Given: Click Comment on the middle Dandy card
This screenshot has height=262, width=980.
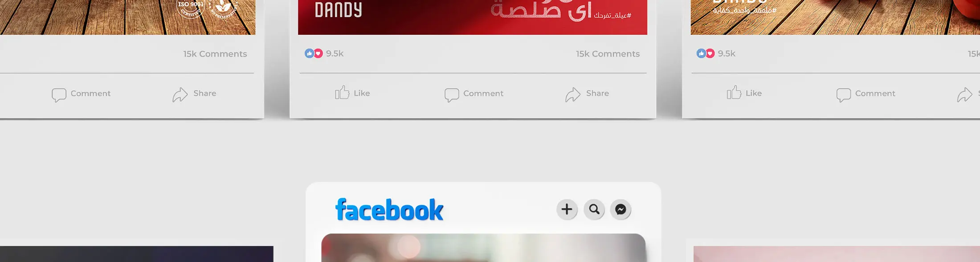Looking at the screenshot, I should [474, 94].
